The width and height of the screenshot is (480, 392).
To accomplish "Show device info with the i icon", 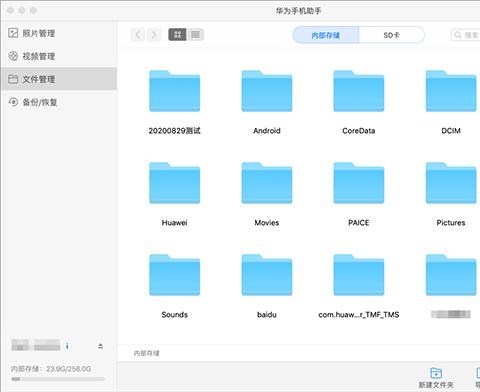I will click(x=67, y=346).
